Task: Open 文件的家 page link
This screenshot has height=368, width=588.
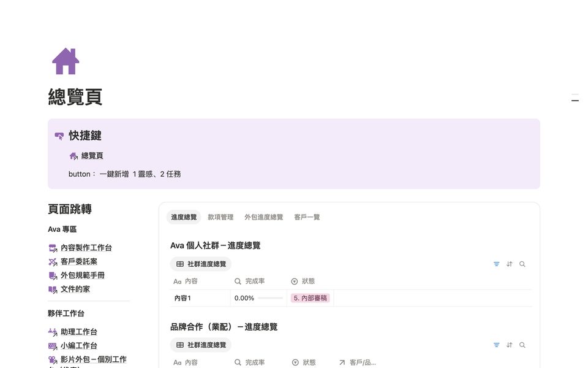Action: (75, 289)
